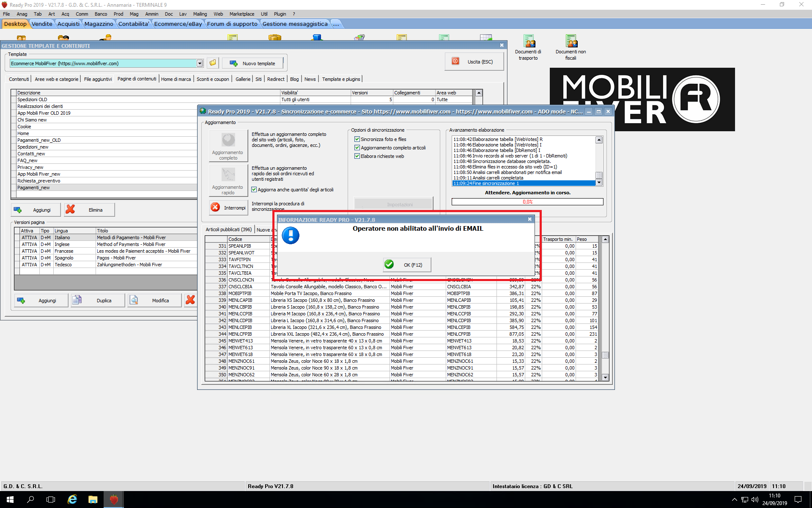Open Windows Start menu

click(x=10, y=500)
